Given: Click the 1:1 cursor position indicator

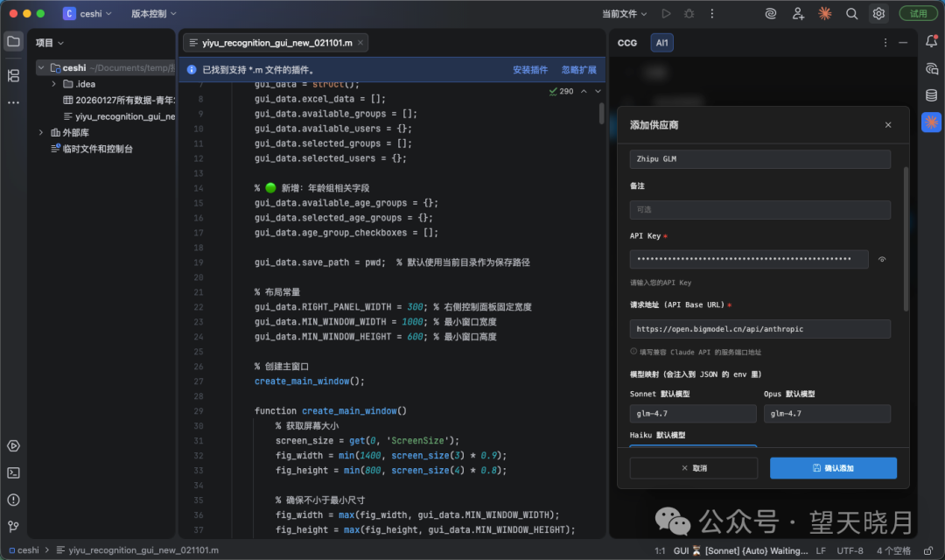Looking at the screenshot, I should (660, 550).
